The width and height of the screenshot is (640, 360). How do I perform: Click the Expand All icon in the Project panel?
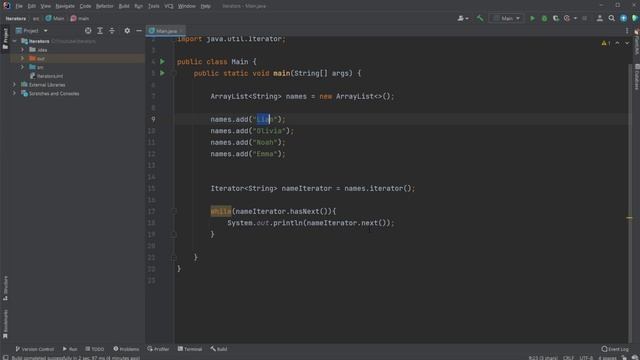pyautogui.click(x=100, y=31)
